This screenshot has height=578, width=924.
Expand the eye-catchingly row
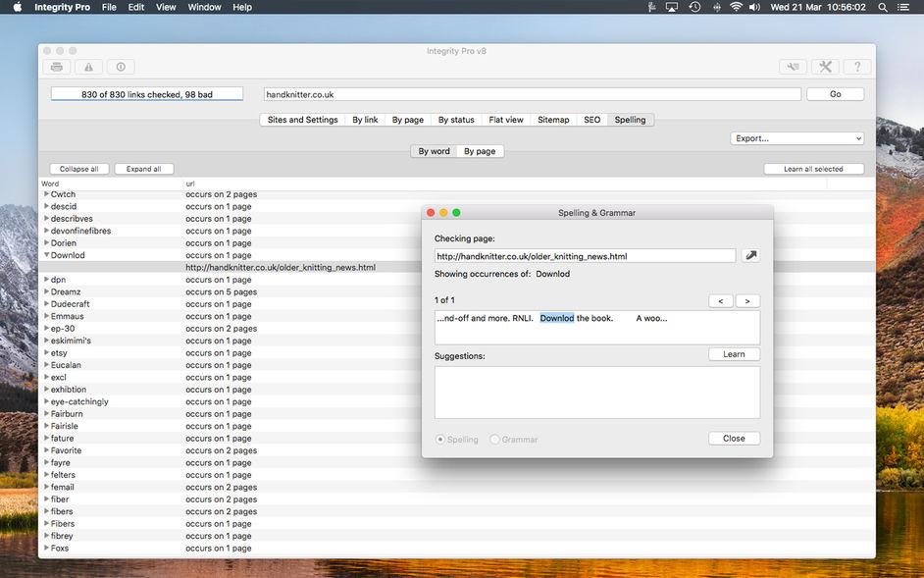click(x=46, y=401)
